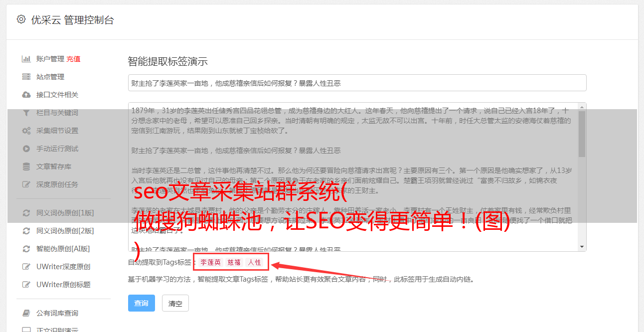644x332 pixels.
Task: Click the article text area scrollbar down arrow
Action: click(582, 247)
